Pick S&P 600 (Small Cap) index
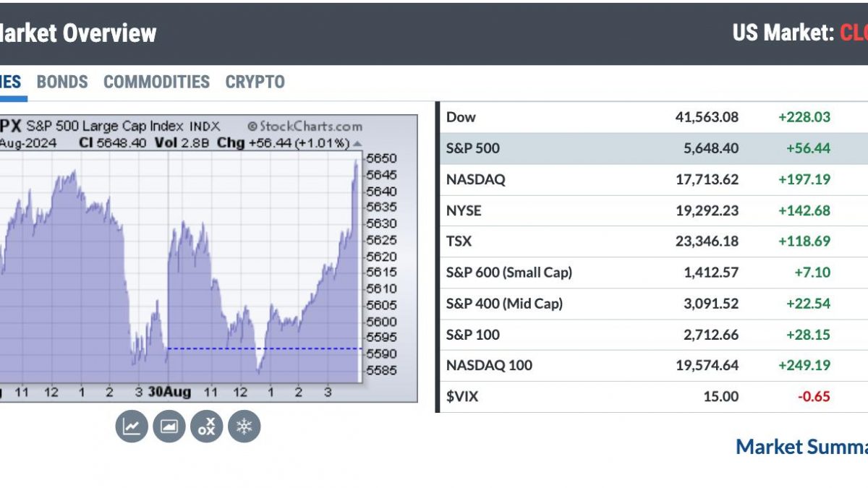868x488 pixels. click(x=509, y=273)
